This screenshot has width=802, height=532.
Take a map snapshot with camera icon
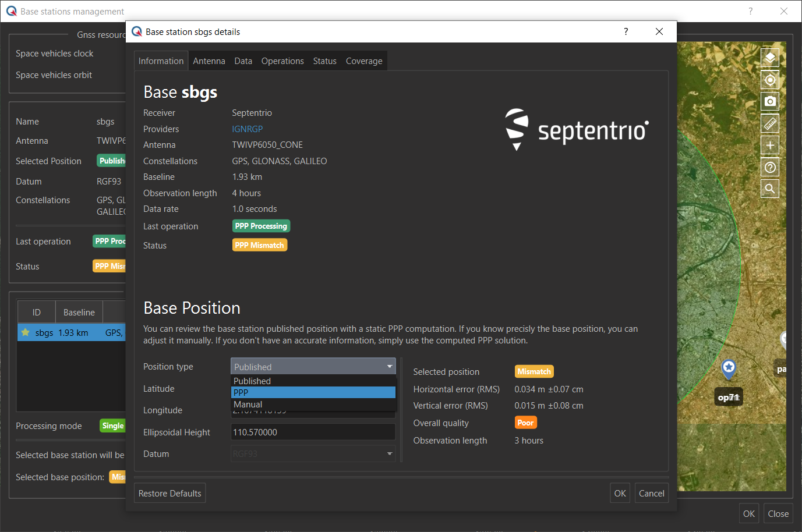click(x=769, y=101)
